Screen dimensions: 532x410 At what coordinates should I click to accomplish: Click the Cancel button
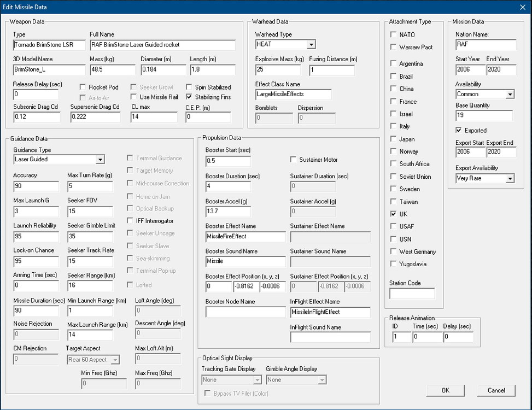click(x=496, y=390)
